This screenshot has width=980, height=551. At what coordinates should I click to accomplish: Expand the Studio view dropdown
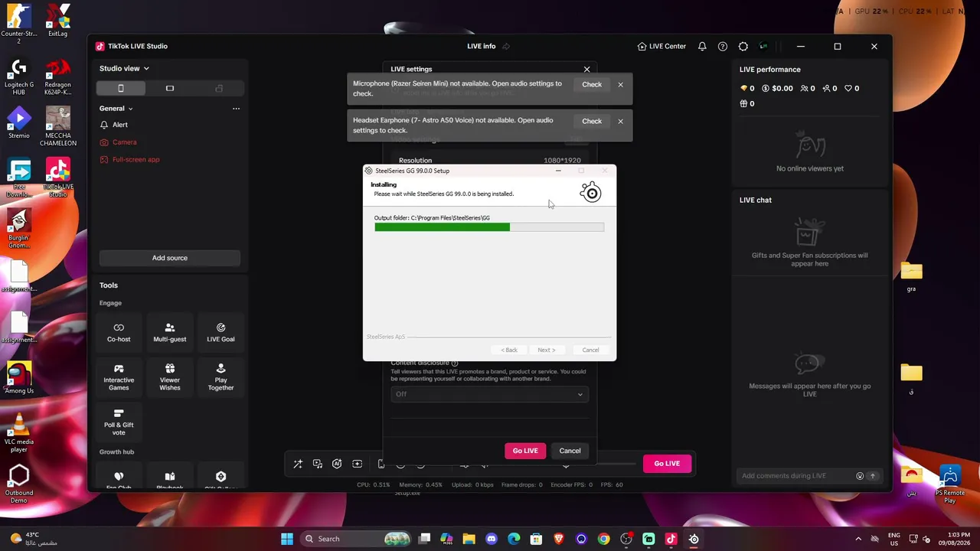[124, 69]
